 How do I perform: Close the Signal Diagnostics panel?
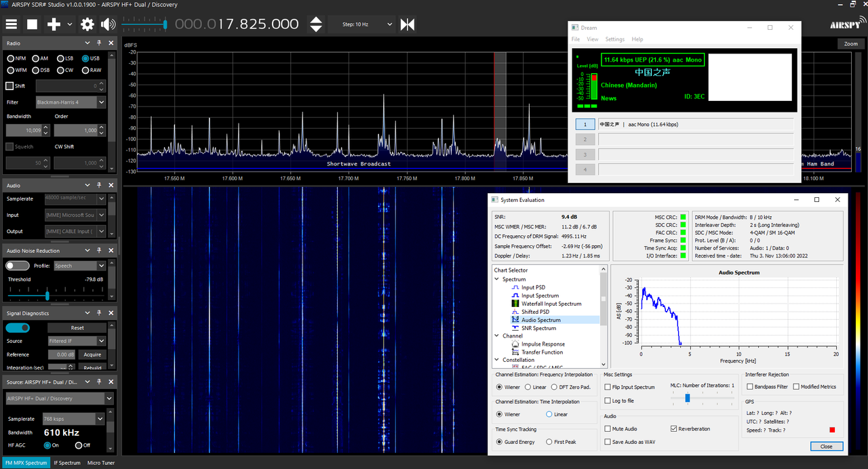tap(110, 313)
